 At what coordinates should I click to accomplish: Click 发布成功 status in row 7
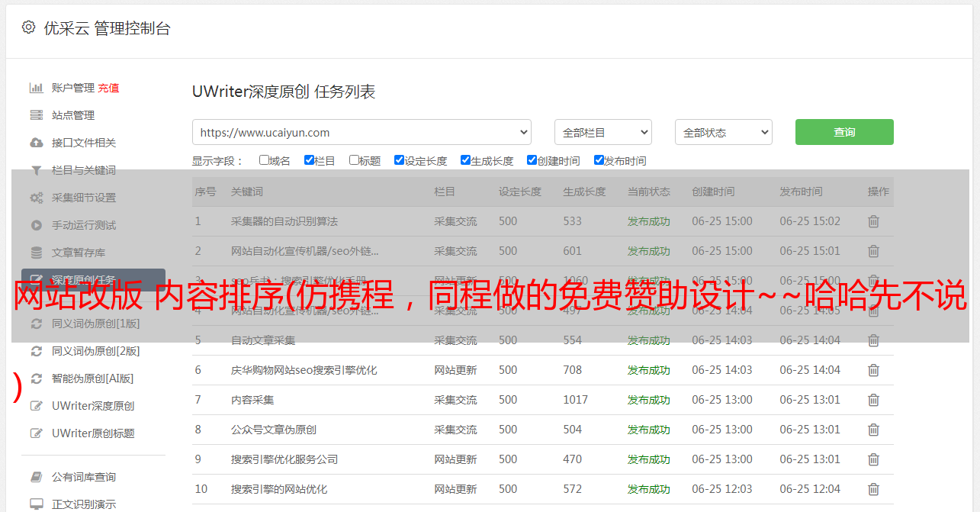[649, 400]
